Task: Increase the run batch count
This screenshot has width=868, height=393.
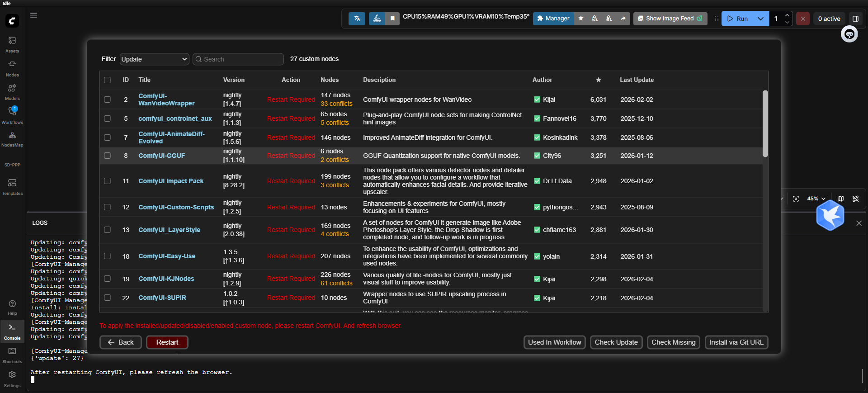Action: [x=787, y=15]
